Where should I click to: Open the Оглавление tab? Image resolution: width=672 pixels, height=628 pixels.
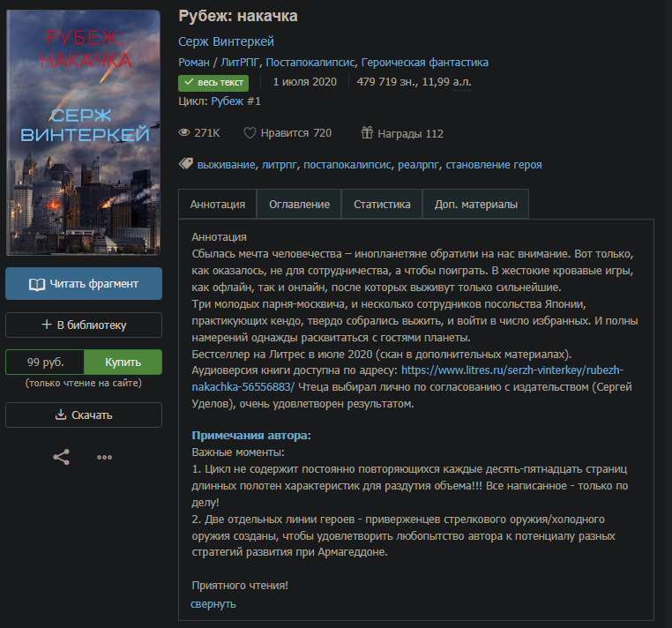299,205
